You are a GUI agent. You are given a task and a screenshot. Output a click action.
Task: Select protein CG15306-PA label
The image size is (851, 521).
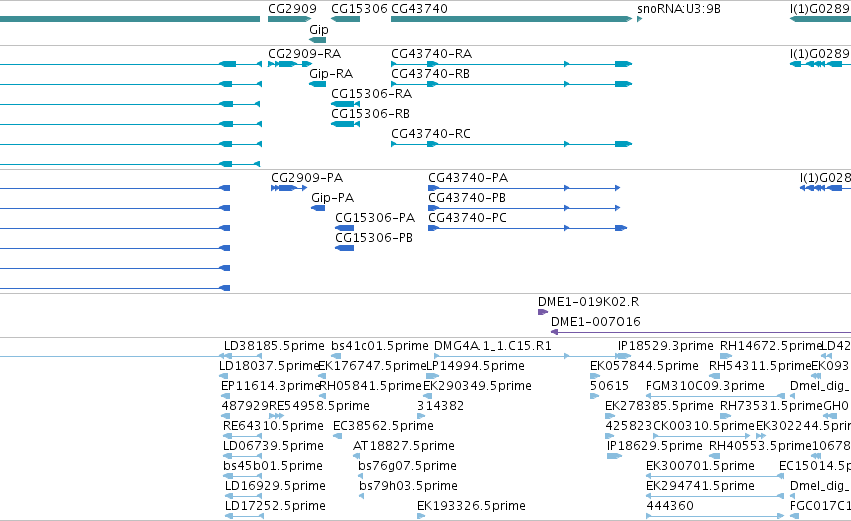[x=375, y=218]
